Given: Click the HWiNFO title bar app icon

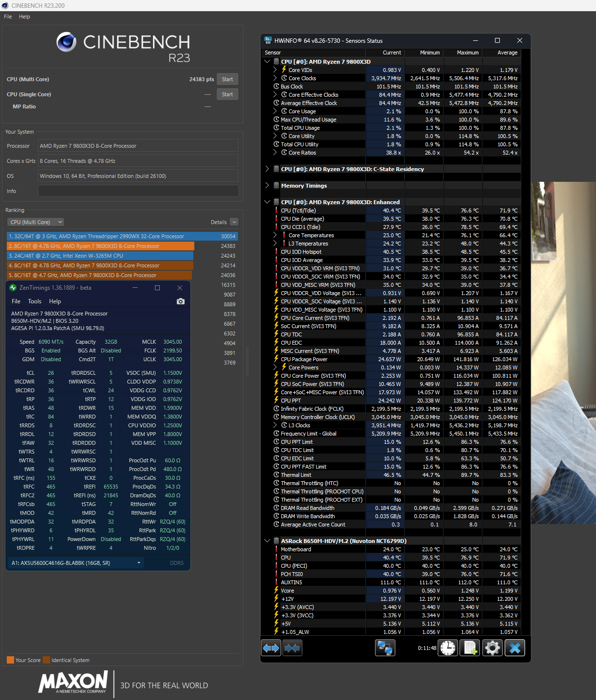Looking at the screenshot, I should pos(268,40).
